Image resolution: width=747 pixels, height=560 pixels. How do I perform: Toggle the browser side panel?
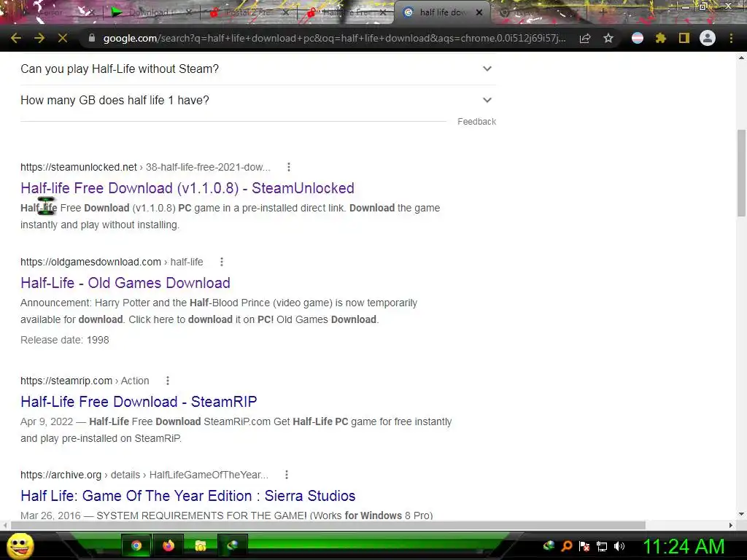pyautogui.click(x=684, y=38)
